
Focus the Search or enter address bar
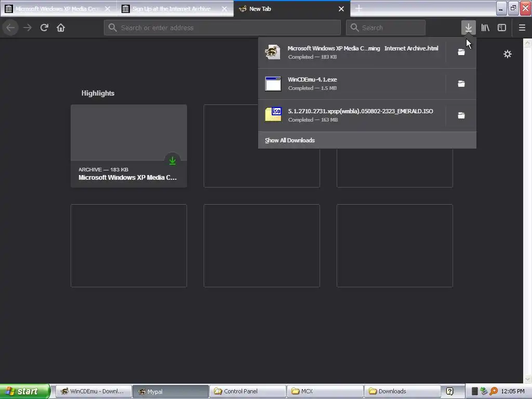click(222, 28)
